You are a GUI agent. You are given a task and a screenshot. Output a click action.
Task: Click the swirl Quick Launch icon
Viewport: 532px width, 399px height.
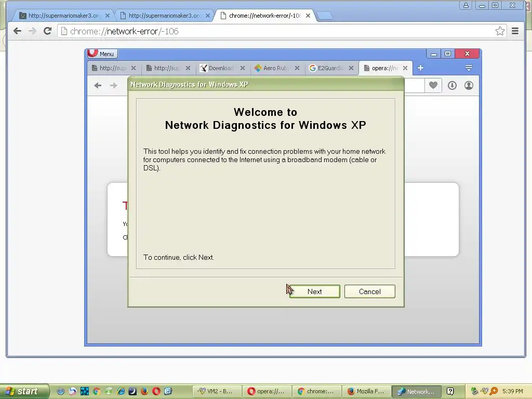[x=73, y=391]
